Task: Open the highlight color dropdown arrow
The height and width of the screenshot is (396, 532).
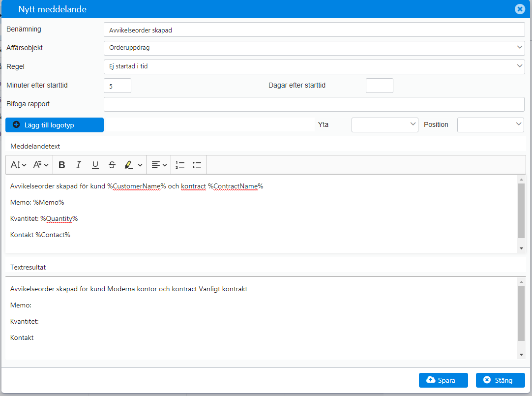Action: point(140,165)
